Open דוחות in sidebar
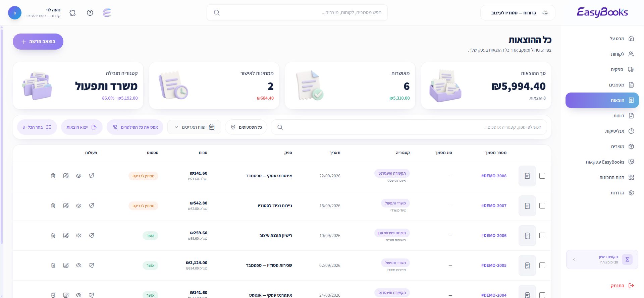644x298 pixels. (x=602, y=116)
